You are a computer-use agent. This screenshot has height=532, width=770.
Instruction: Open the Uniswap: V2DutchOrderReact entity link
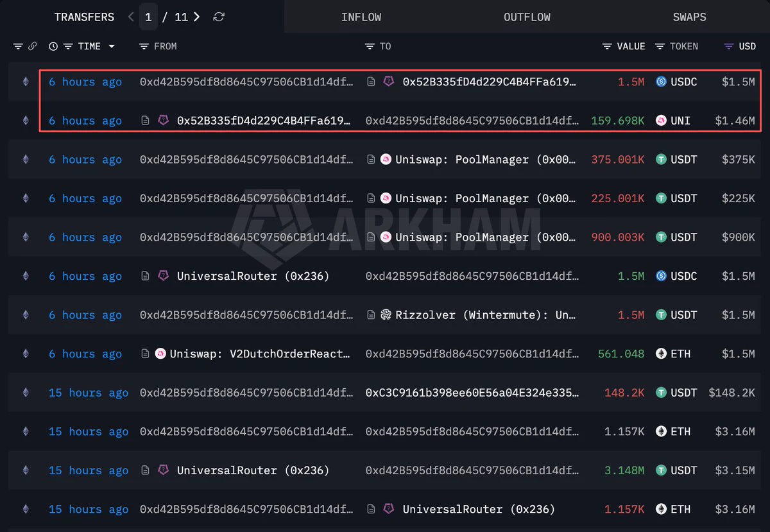260,354
